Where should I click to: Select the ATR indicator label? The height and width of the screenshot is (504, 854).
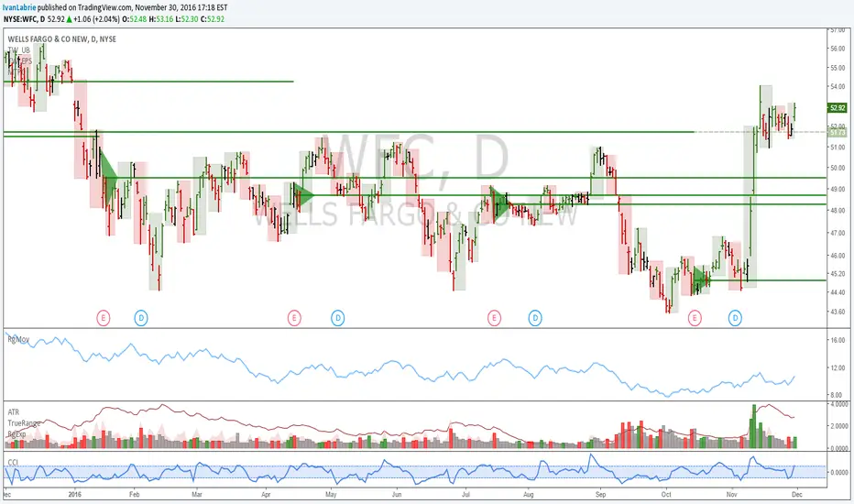click(x=14, y=412)
